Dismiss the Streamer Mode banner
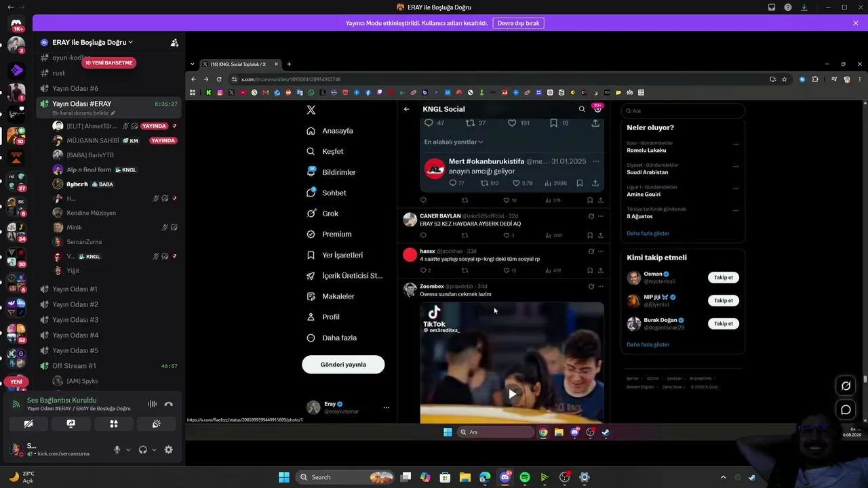The width and height of the screenshot is (868, 488). (x=856, y=23)
